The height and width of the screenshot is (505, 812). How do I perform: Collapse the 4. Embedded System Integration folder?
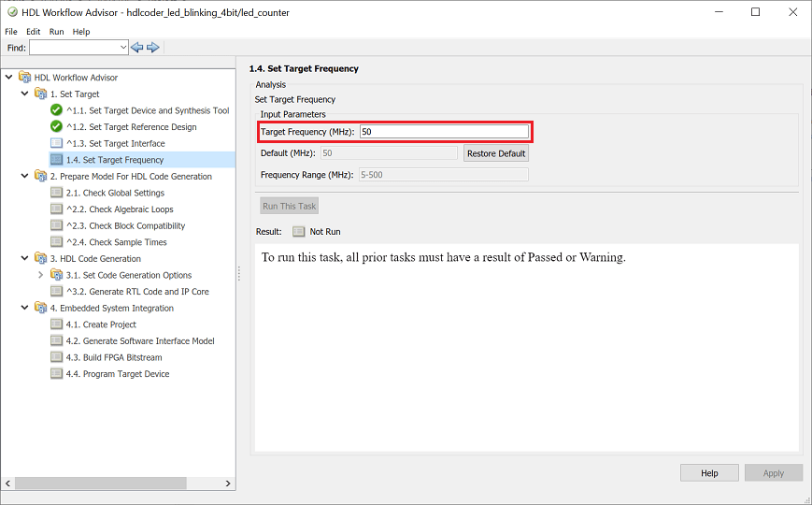(25, 308)
